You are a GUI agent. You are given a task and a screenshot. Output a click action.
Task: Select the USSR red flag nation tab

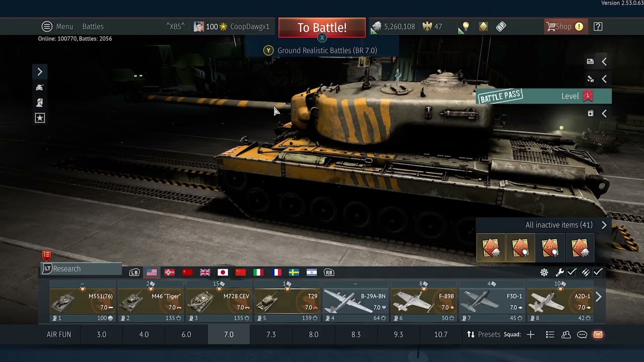(x=187, y=273)
